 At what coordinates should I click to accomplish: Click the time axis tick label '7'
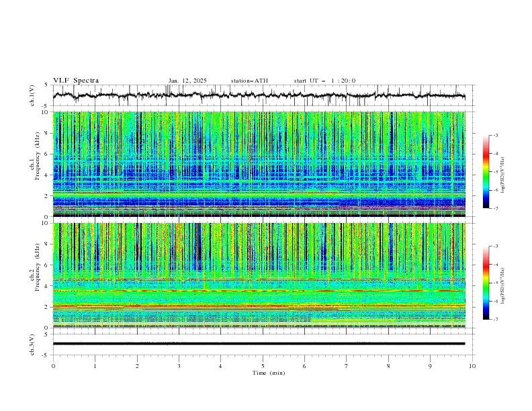[x=347, y=366]
